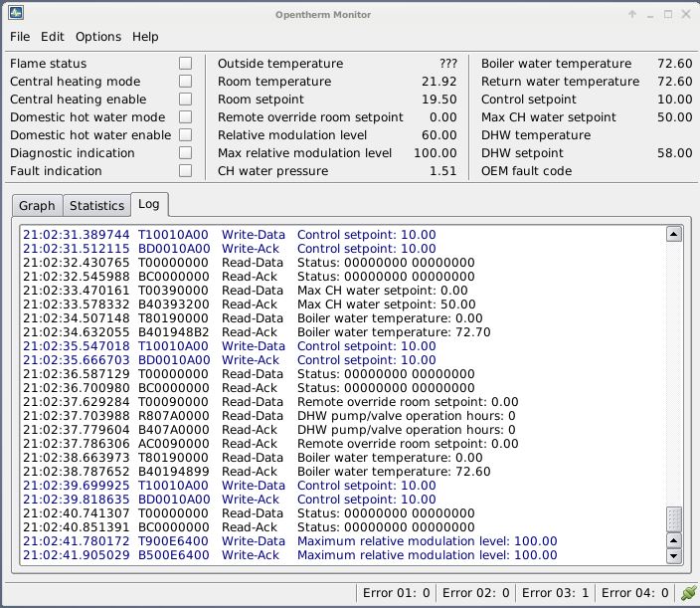Click the Max CH water setpoint value 50.00 in top panel
This screenshot has width=700, height=608.
coord(675,117)
